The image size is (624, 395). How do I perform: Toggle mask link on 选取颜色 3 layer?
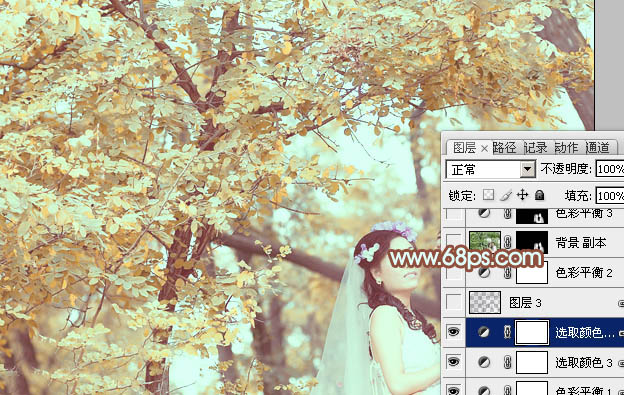click(x=507, y=362)
